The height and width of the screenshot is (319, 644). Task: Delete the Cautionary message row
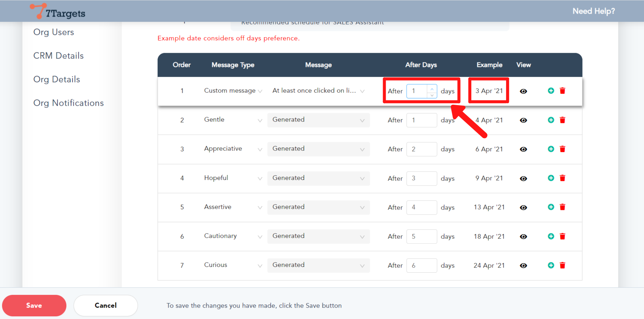(562, 236)
